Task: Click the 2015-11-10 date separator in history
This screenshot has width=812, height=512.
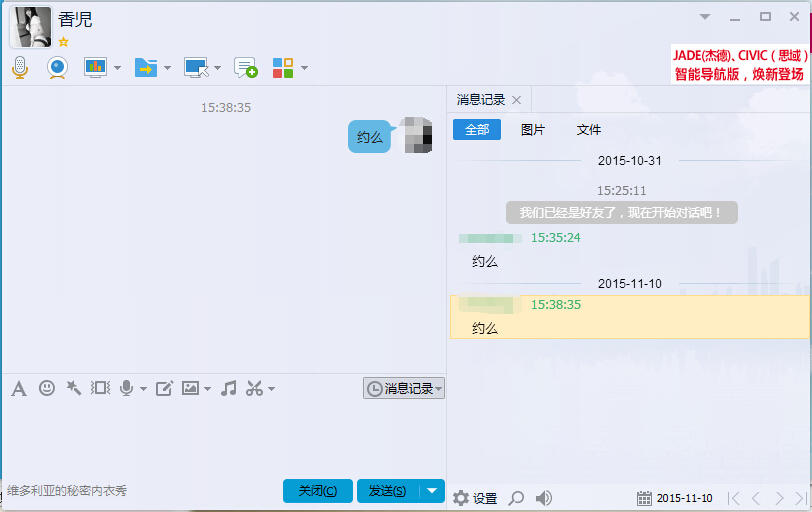Action: (630, 284)
